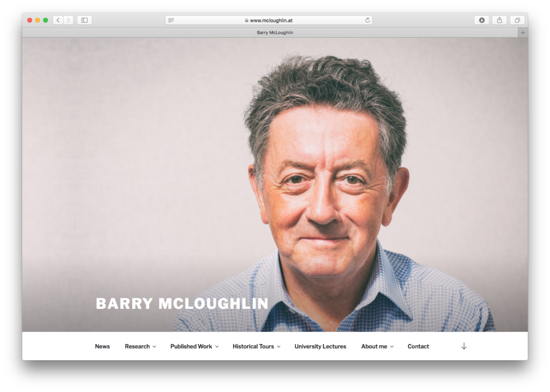
Task: Select the Barry McLoughlin browser tab
Action: [x=275, y=33]
